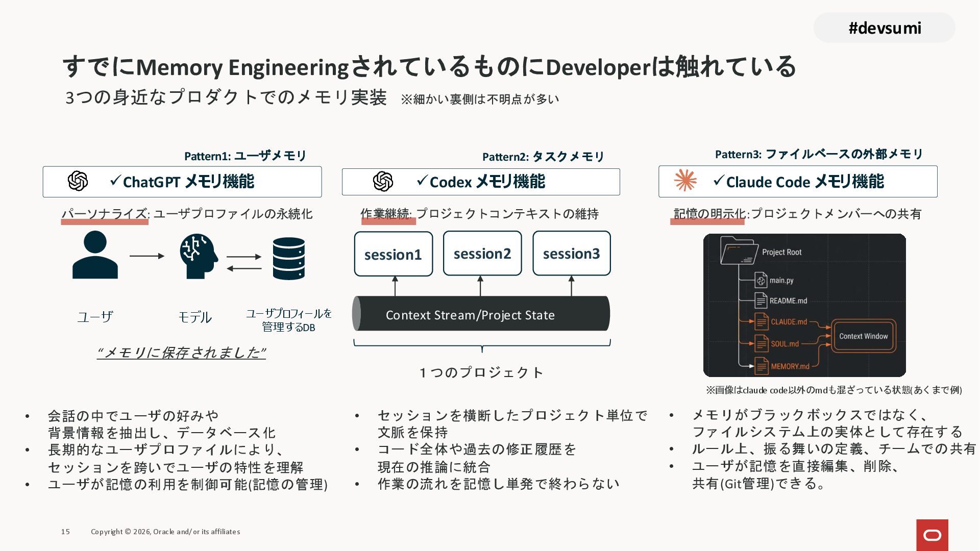Image resolution: width=980 pixels, height=551 pixels.
Task: Click the red Oracle logo in corner
Action: (x=932, y=535)
